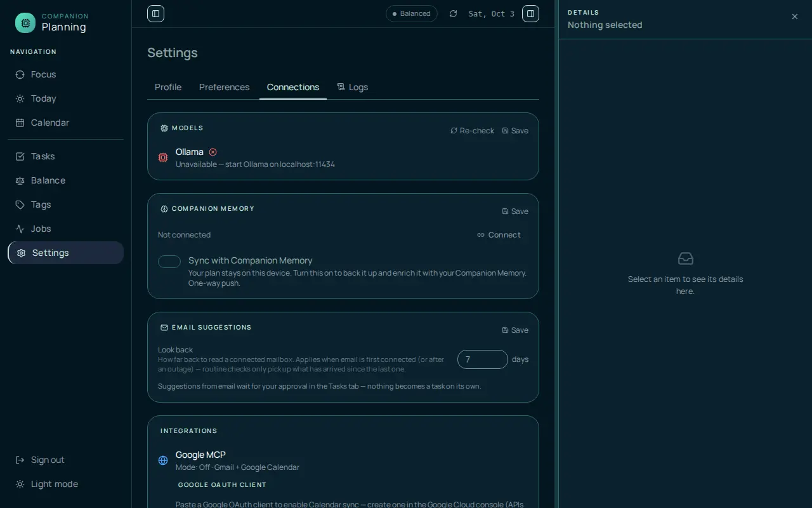812x508 pixels.
Task: Click the Email Suggestions envelope icon
Action: pos(164,328)
